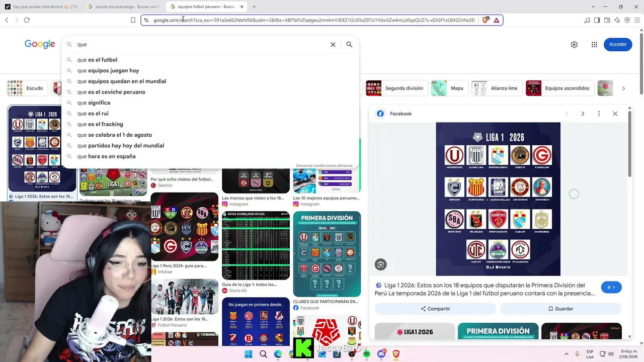Go to the Google homepage logo
This screenshot has height=362, width=644.
40,44
